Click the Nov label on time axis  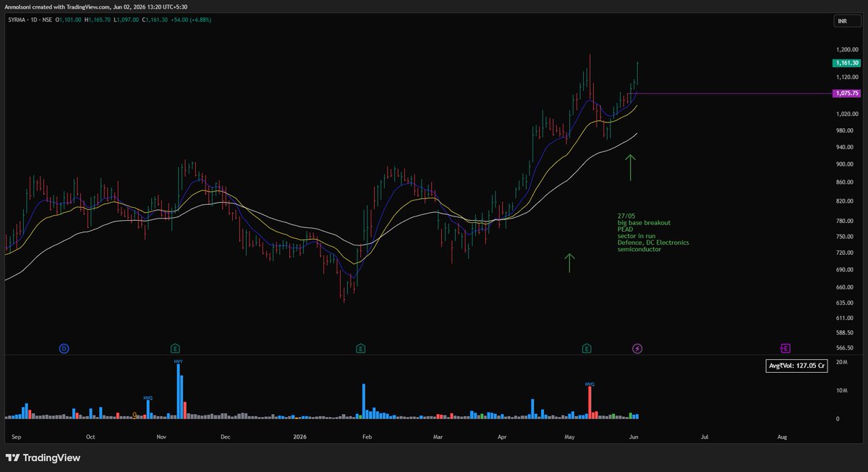point(161,437)
